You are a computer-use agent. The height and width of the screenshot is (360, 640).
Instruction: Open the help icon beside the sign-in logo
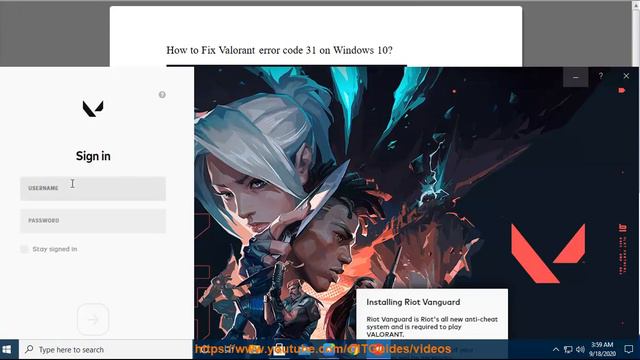162,95
